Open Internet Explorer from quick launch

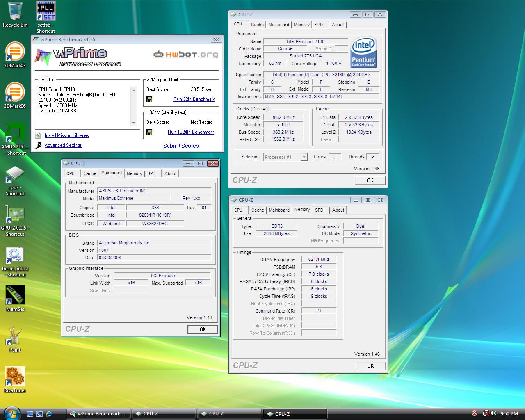(49, 414)
